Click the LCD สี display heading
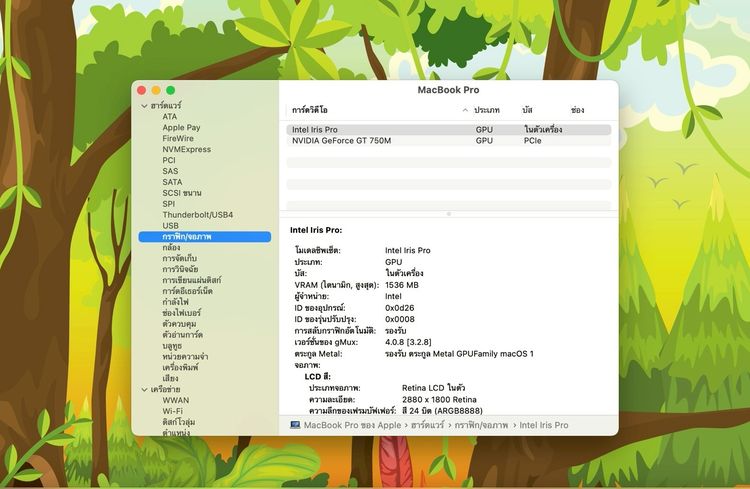The height and width of the screenshot is (489, 750). point(318,377)
